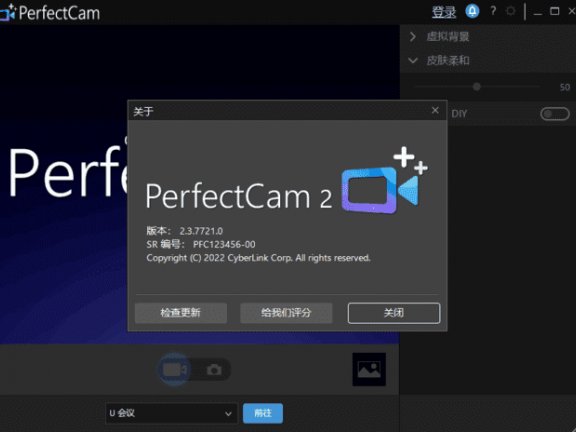Image resolution: width=576 pixels, height=432 pixels.
Task: Open the notification bell icon
Action: pyautogui.click(x=472, y=11)
